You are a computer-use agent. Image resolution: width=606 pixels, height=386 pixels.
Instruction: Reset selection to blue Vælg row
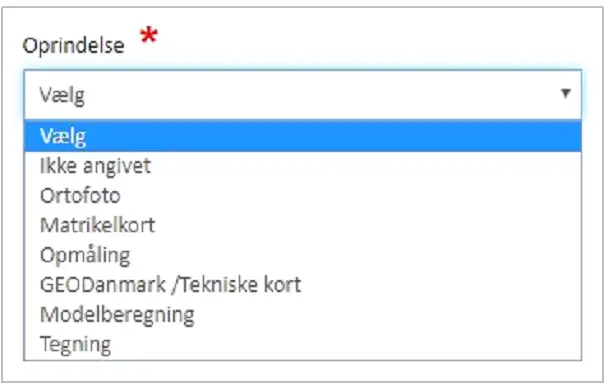303,136
